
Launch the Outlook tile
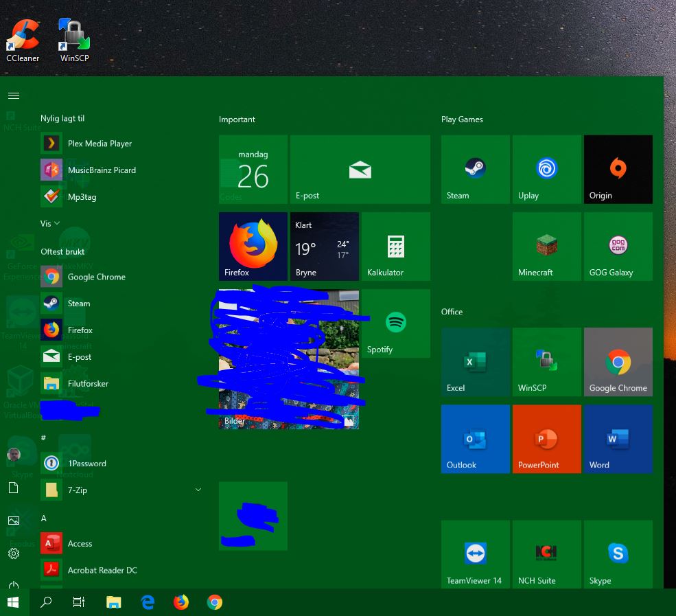(x=475, y=439)
